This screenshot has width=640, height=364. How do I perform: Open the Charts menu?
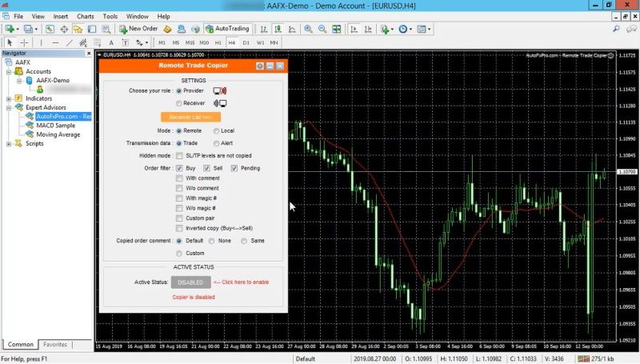click(85, 16)
